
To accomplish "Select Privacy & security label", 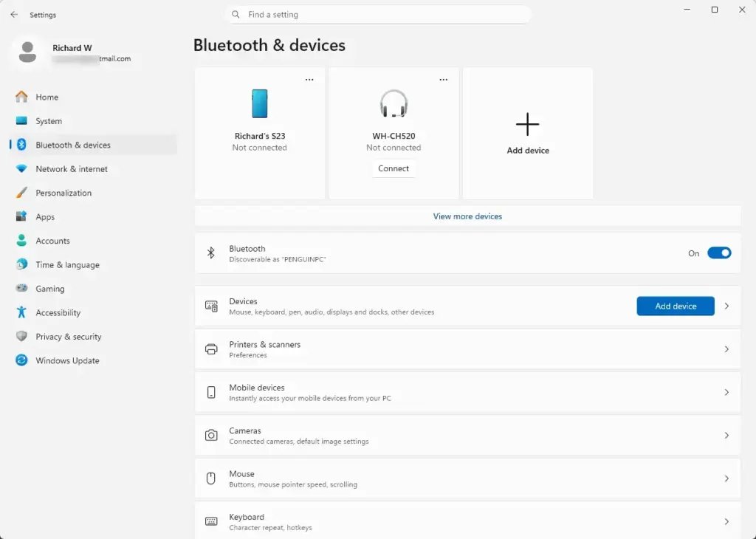I will [69, 337].
